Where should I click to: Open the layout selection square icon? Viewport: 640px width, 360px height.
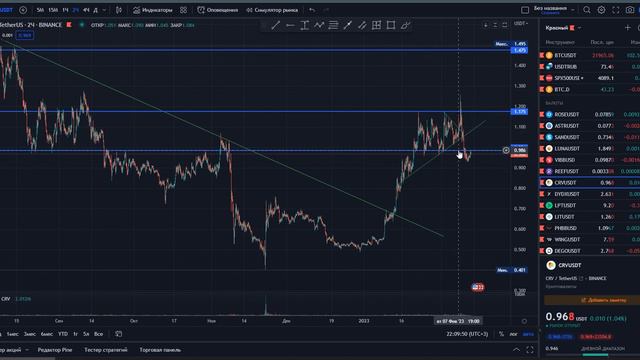(x=525, y=10)
